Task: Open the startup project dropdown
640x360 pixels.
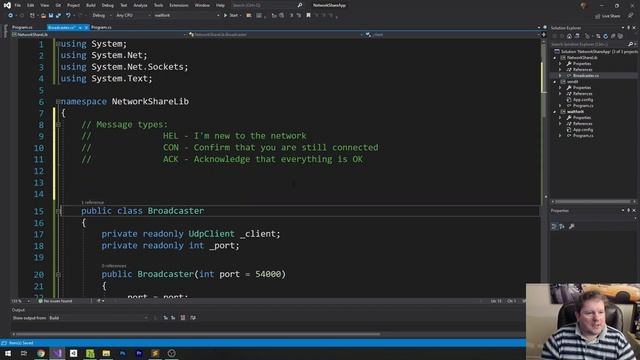Action: click(x=187, y=16)
